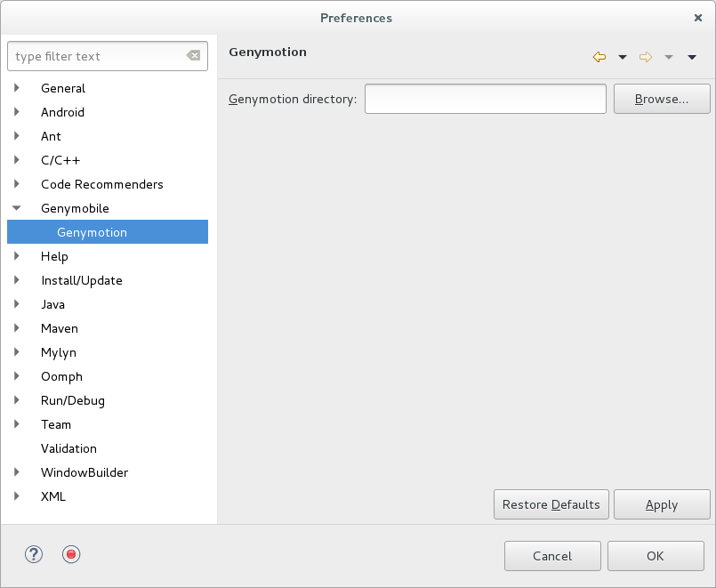Open the back history dropdown arrow
The width and height of the screenshot is (716, 588).
coord(623,57)
